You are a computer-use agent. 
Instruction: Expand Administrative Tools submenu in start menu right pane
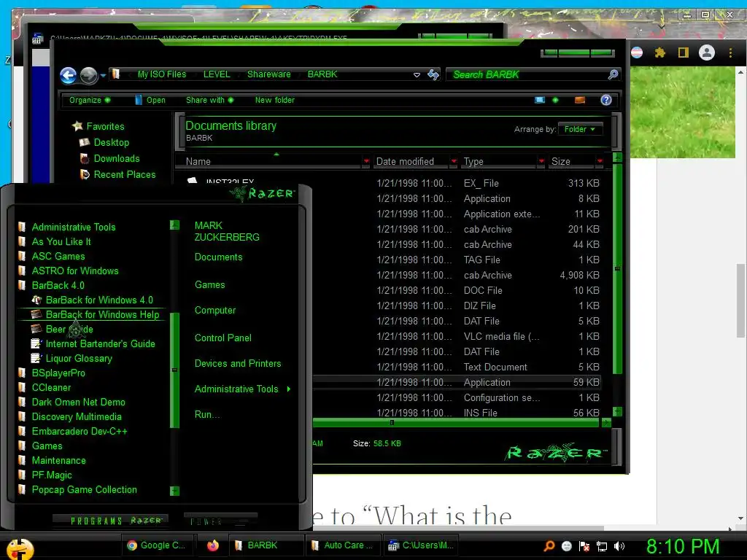click(289, 389)
